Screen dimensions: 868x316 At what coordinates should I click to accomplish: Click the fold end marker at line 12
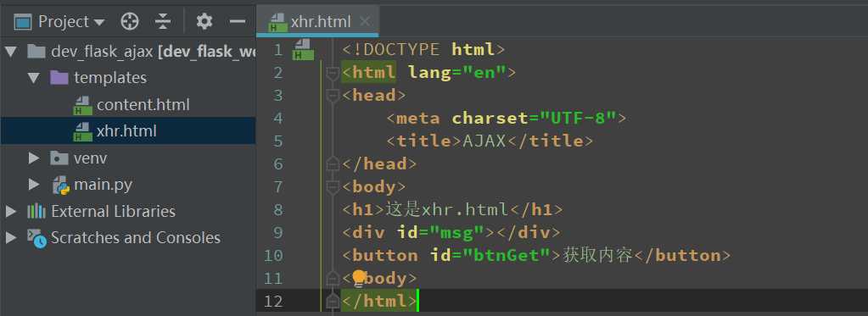click(x=332, y=301)
